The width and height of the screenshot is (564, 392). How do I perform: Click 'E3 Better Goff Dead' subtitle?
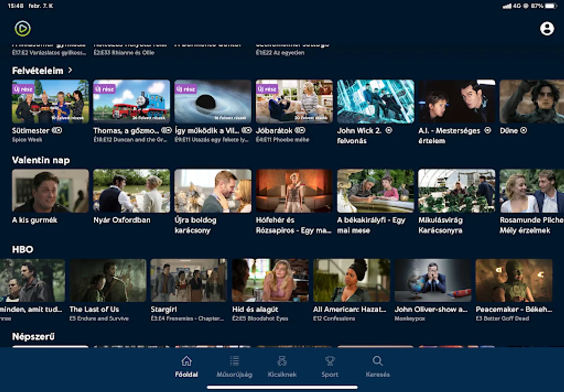coord(502,318)
